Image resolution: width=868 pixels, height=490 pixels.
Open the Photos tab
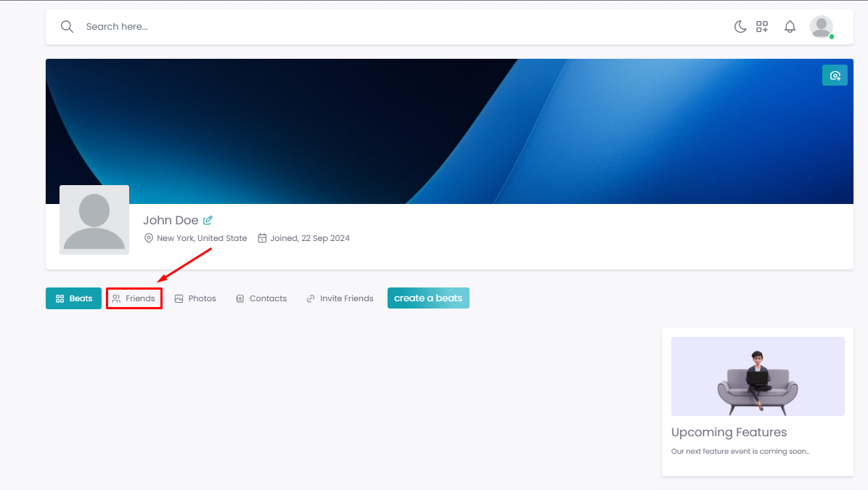(x=195, y=298)
